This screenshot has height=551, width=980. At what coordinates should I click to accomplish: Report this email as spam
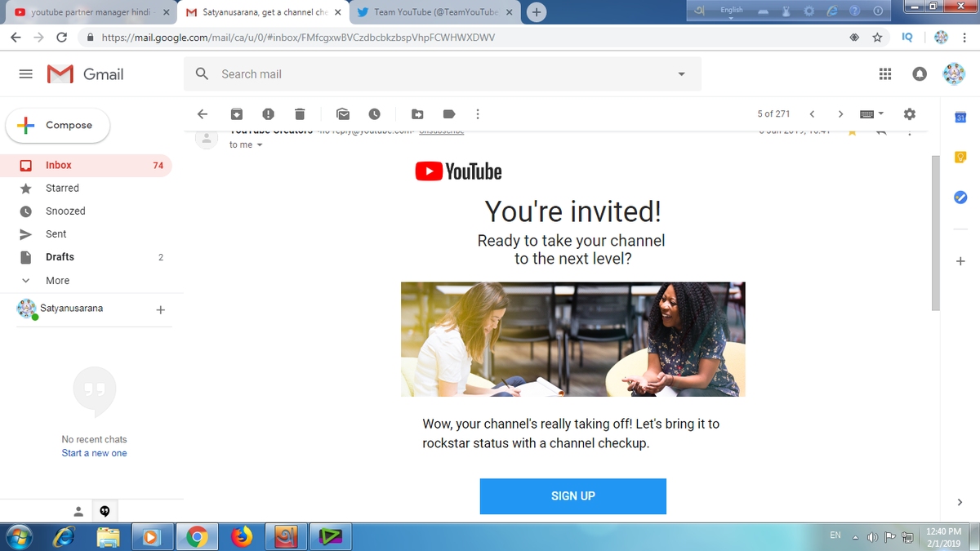point(268,113)
